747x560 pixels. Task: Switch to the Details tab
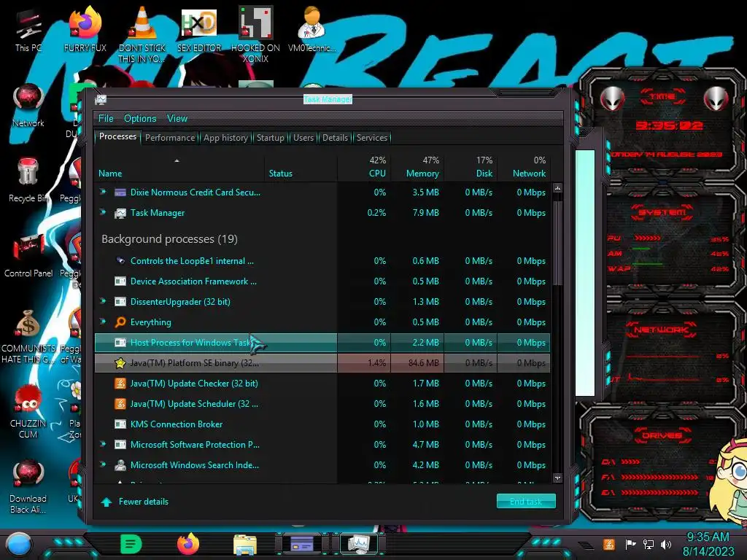[335, 138]
